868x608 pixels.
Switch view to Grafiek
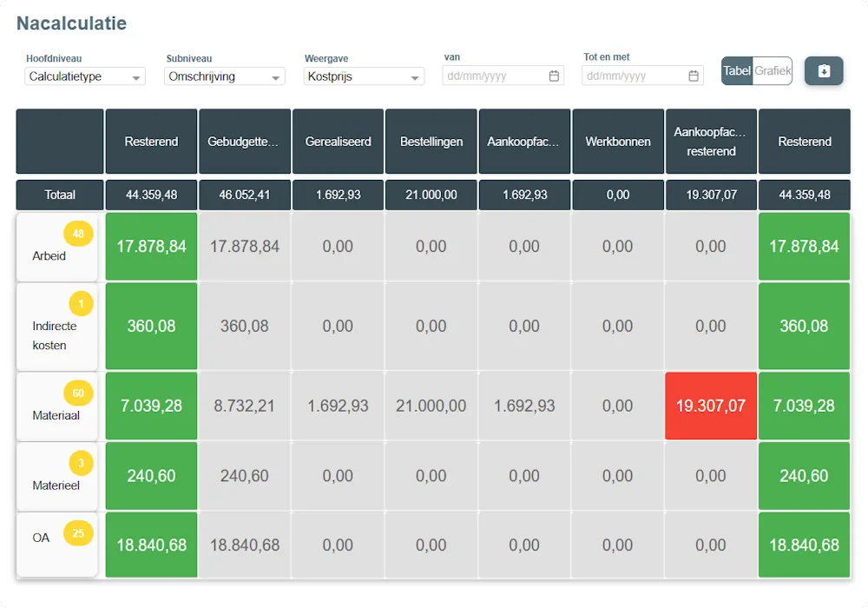click(773, 71)
